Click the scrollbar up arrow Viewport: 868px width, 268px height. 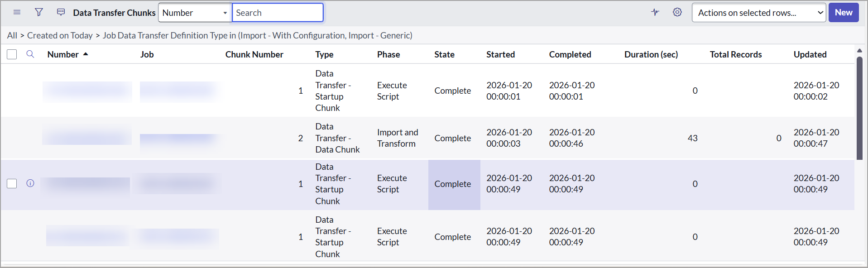[x=859, y=51]
